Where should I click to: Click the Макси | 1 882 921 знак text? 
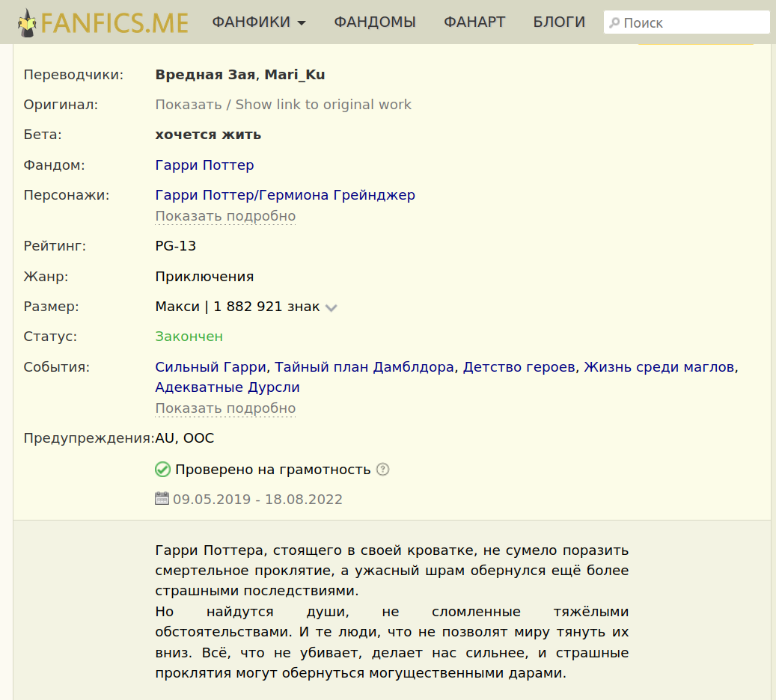(x=237, y=307)
